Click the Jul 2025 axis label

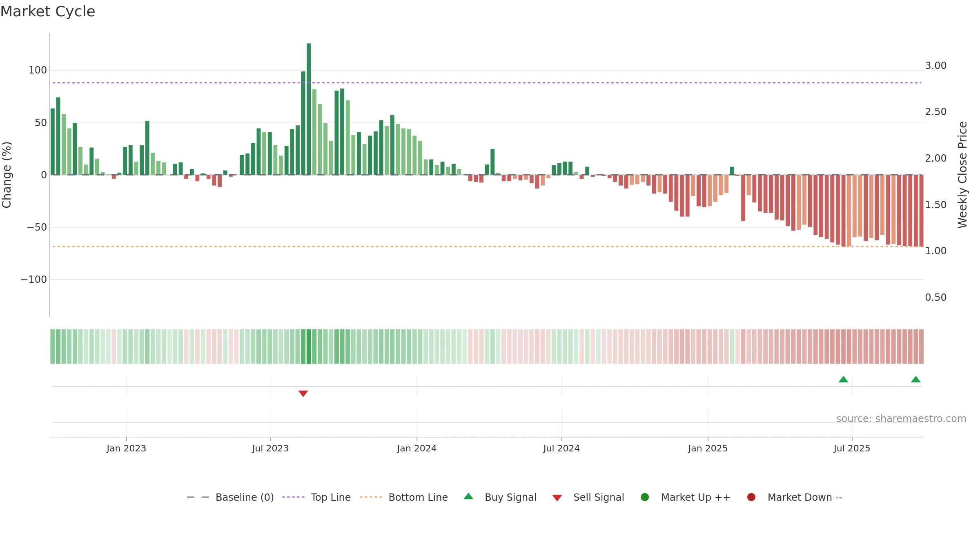[x=852, y=449]
